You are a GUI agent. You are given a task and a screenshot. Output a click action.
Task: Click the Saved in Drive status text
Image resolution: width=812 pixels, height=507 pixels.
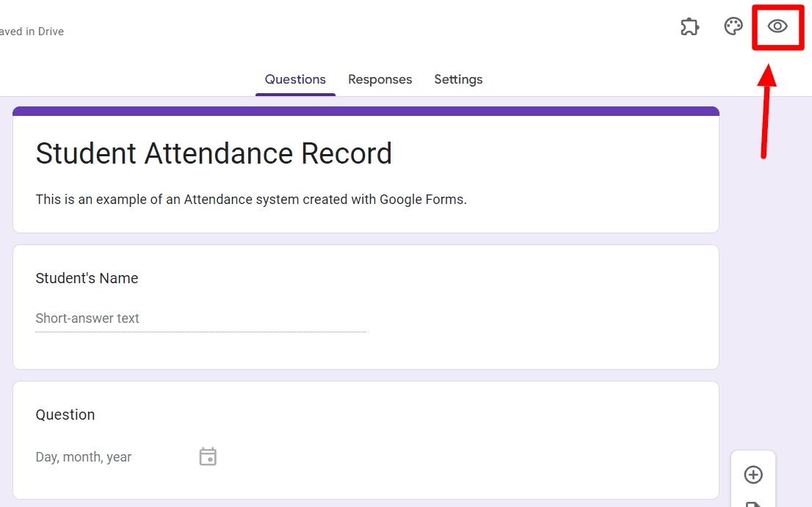pos(32,32)
